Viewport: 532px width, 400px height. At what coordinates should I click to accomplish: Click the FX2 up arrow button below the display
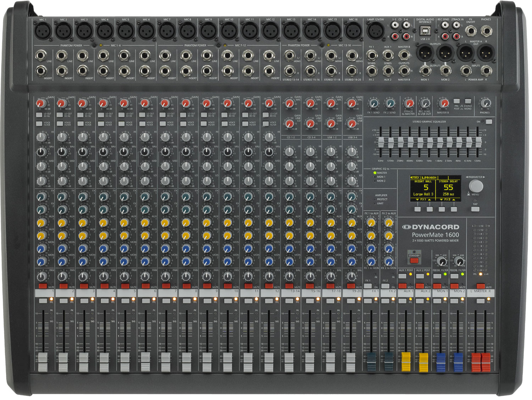(454, 209)
